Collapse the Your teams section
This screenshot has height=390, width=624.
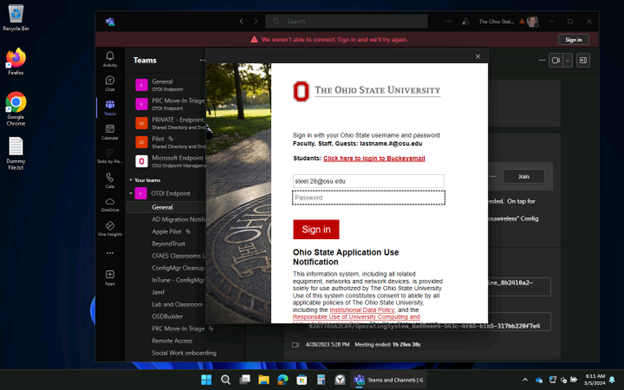(x=131, y=180)
